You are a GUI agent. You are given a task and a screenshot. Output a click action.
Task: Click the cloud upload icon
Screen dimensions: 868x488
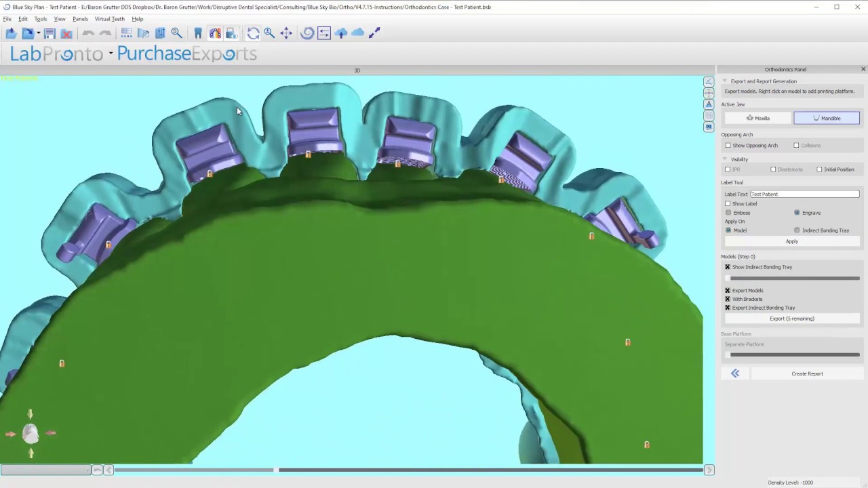[341, 33]
